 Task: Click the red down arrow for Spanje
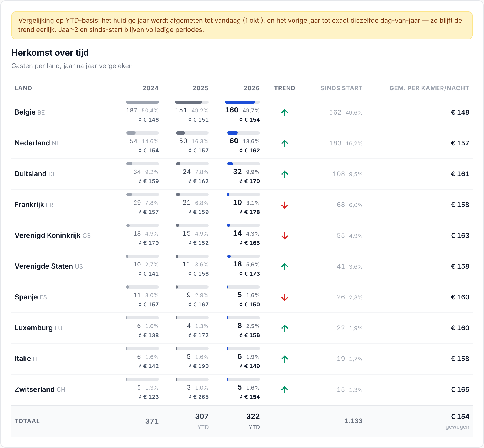tap(285, 297)
